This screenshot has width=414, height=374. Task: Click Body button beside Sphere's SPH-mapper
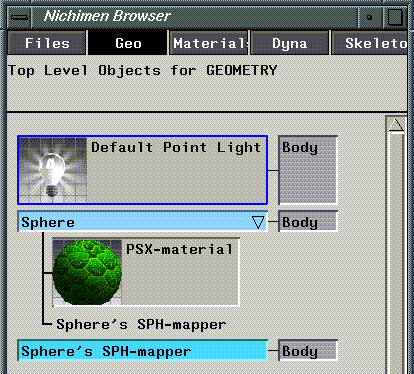(308, 350)
